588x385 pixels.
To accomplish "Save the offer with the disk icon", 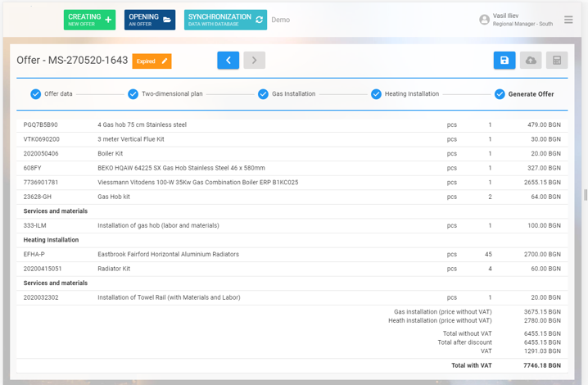I will pyautogui.click(x=504, y=60).
